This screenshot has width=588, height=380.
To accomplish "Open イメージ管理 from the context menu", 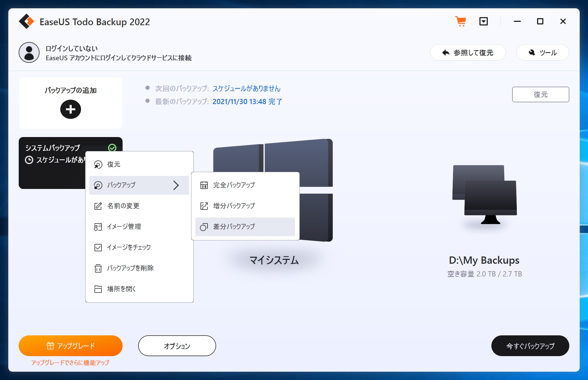I will [124, 227].
